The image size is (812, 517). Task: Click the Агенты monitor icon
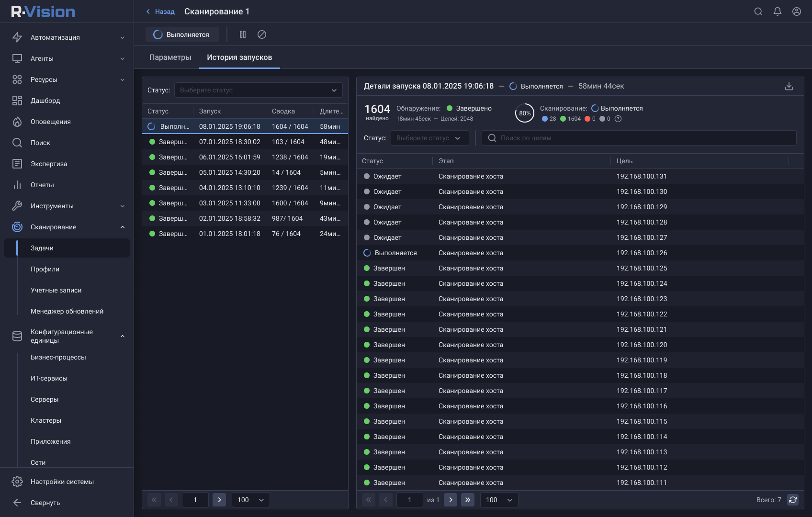17,58
